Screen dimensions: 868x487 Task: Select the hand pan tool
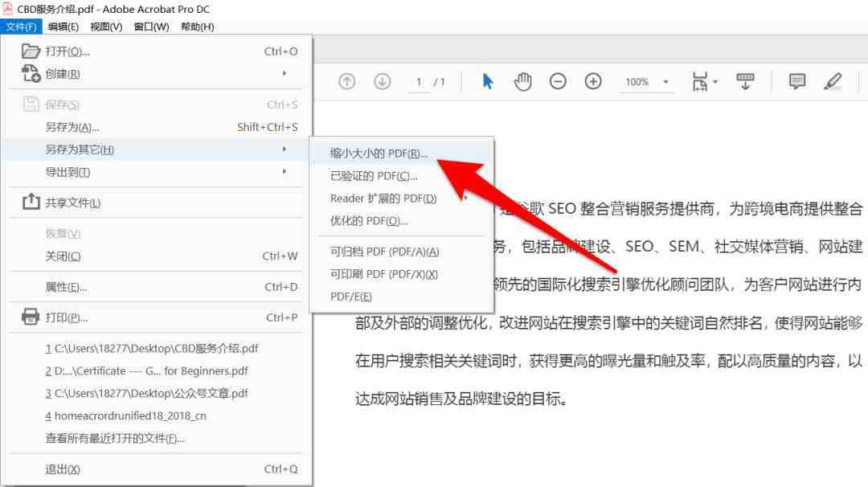(522, 82)
